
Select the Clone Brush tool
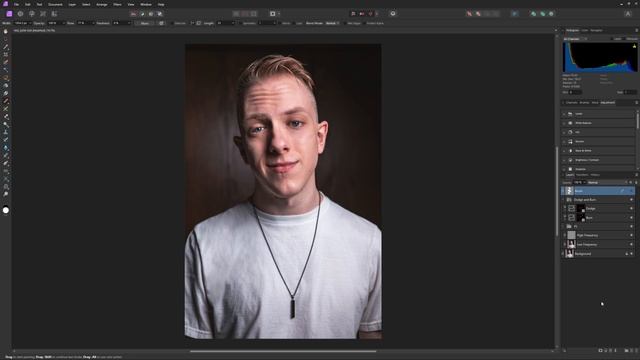tap(6, 132)
